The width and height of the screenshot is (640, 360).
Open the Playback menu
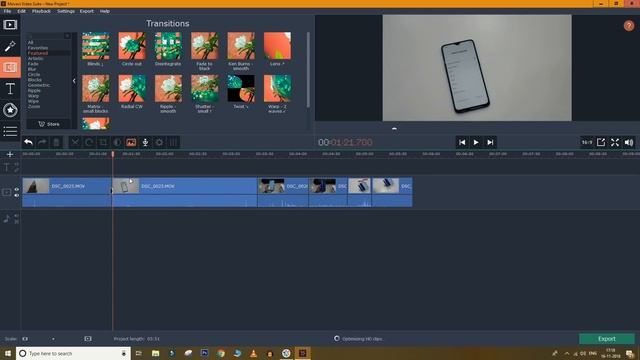pos(41,11)
